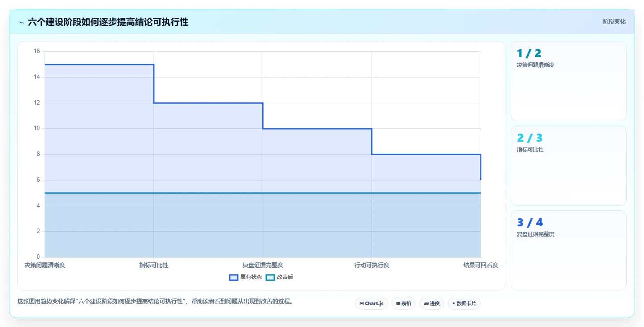The height and width of the screenshot is (327, 644).
Task: Click the description text below the chart
Action: 156,301
